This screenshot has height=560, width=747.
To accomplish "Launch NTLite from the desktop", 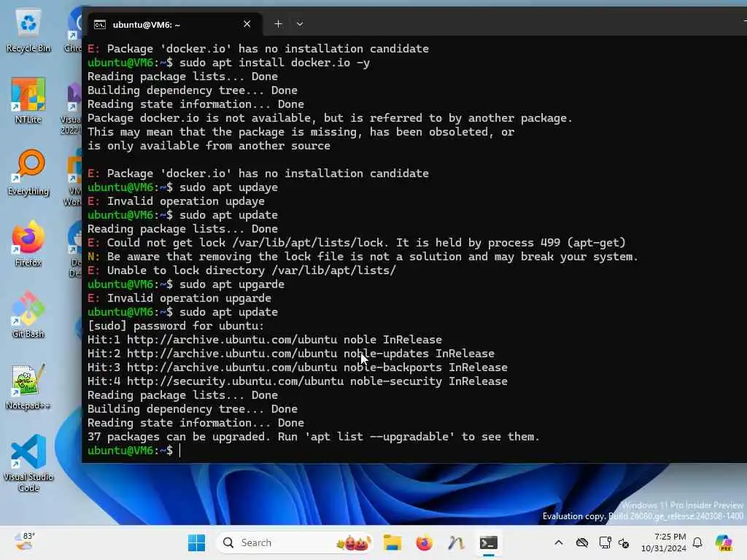I will coord(28,101).
